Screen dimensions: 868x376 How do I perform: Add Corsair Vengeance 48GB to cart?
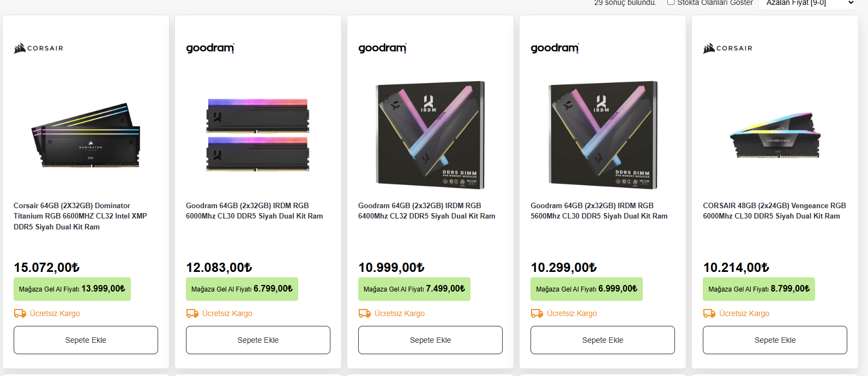point(775,340)
